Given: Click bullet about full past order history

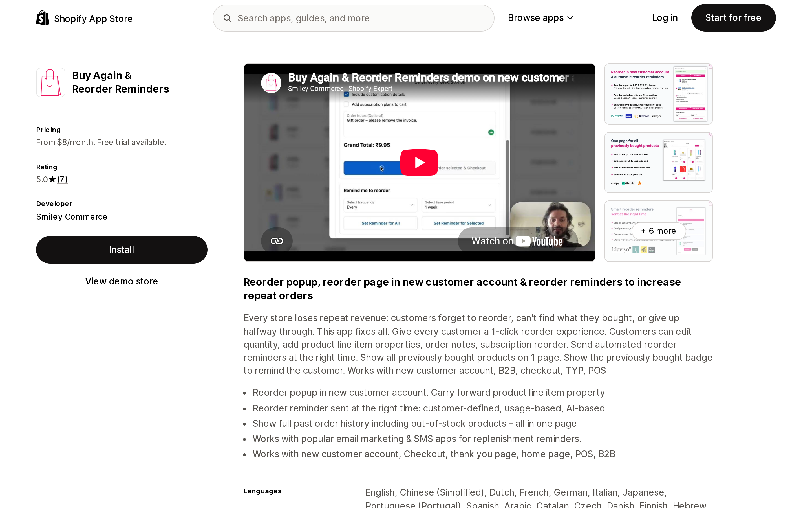Looking at the screenshot, I should 414,424.
